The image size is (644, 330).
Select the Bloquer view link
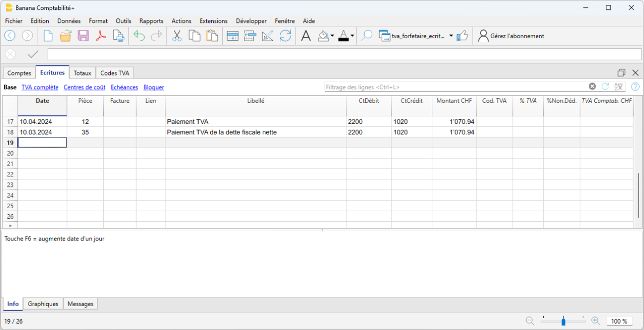pyautogui.click(x=154, y=87)
